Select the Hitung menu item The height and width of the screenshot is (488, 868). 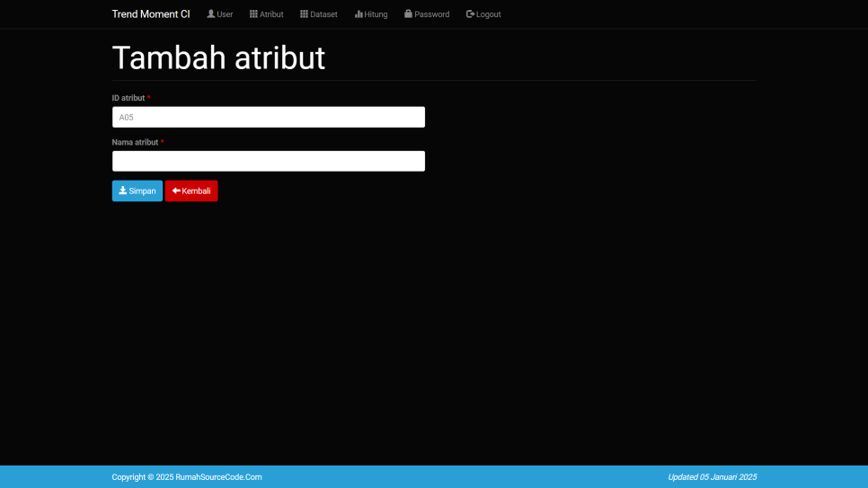coord(371,13)
